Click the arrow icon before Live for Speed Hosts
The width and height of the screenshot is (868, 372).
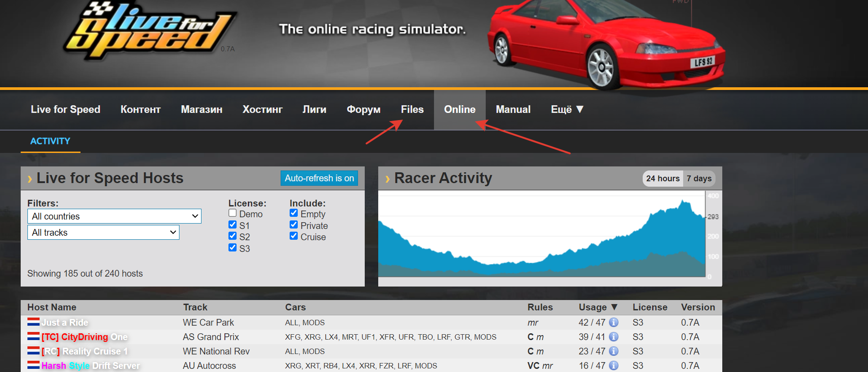30,179
